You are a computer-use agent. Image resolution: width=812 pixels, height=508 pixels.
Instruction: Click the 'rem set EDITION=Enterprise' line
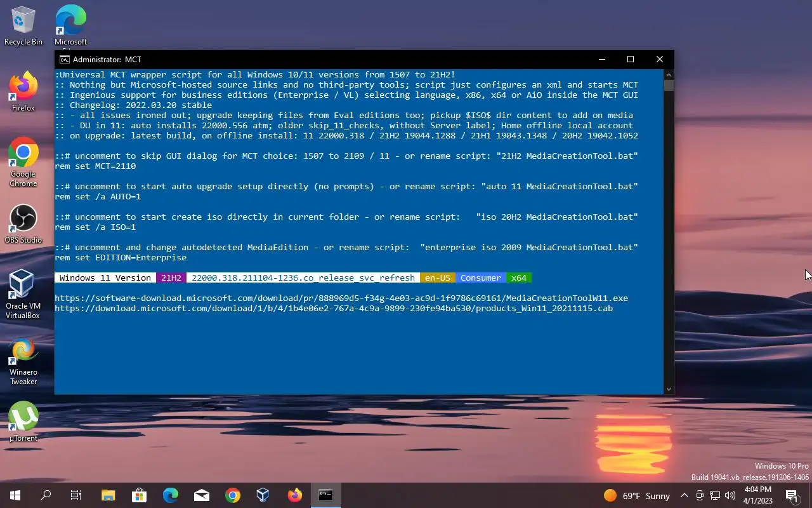click(x=121, y=257)
